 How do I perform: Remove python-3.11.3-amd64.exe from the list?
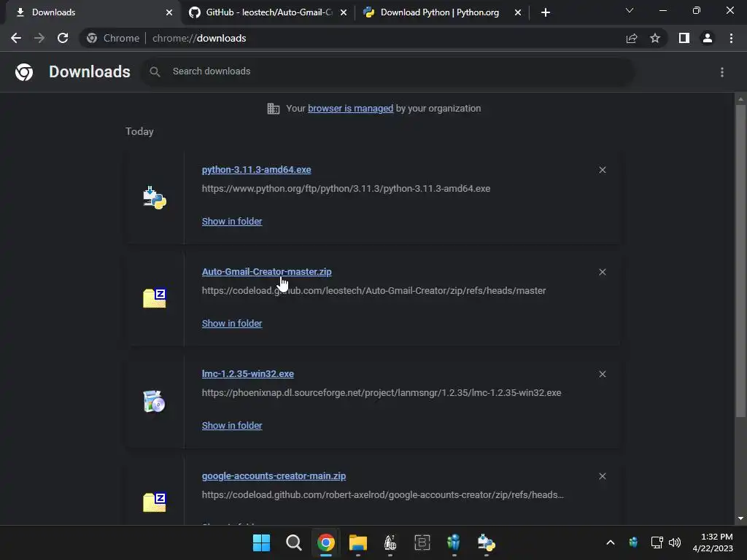603,170
